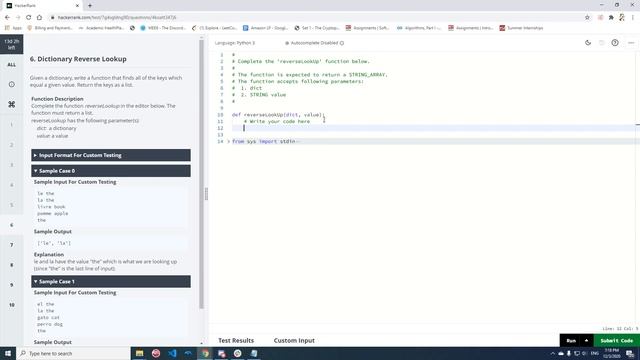Reload the page with refresh icon
The image size is (640, 360).
click(29, 18)
